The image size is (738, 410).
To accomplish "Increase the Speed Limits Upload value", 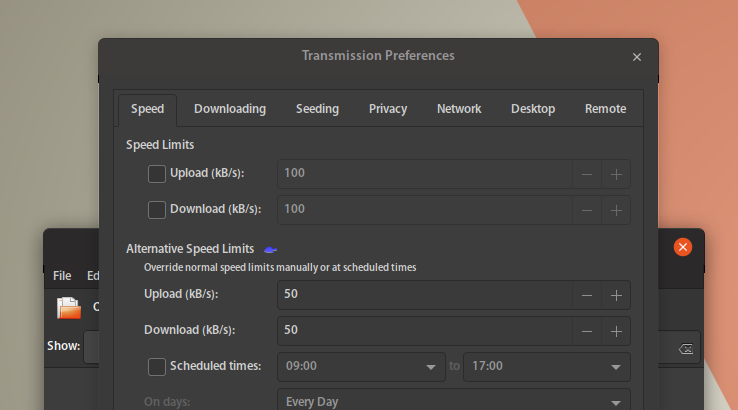I will (x=616, y=174).
